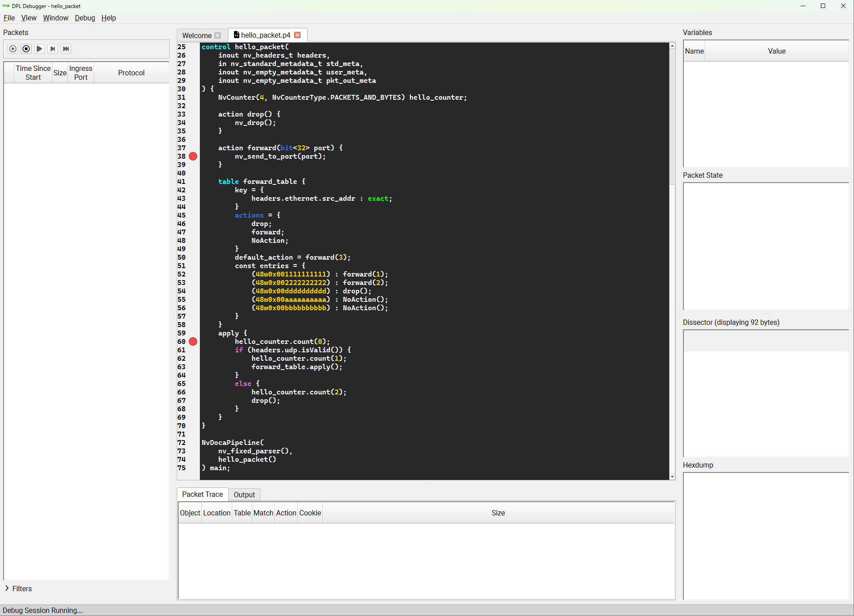Open the Packet Trace tab
This screenshot has height=616, width=854.
(203, 494)
